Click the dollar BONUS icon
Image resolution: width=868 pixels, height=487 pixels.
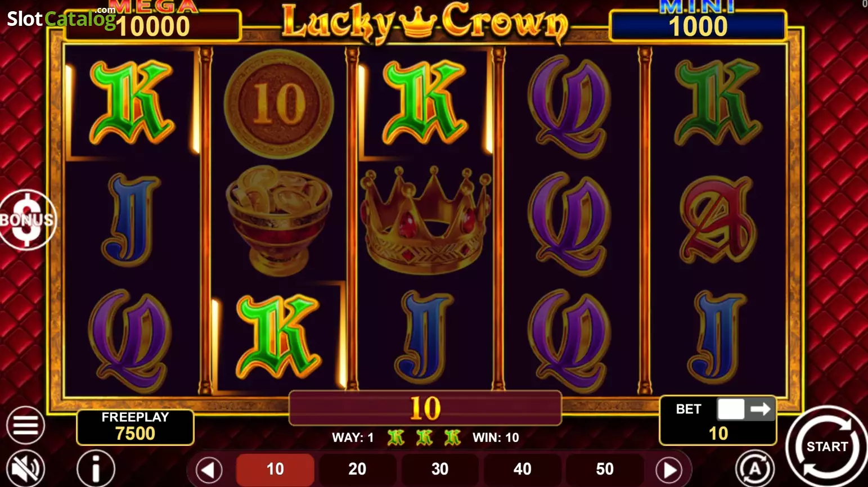click(x=26, y=219)
